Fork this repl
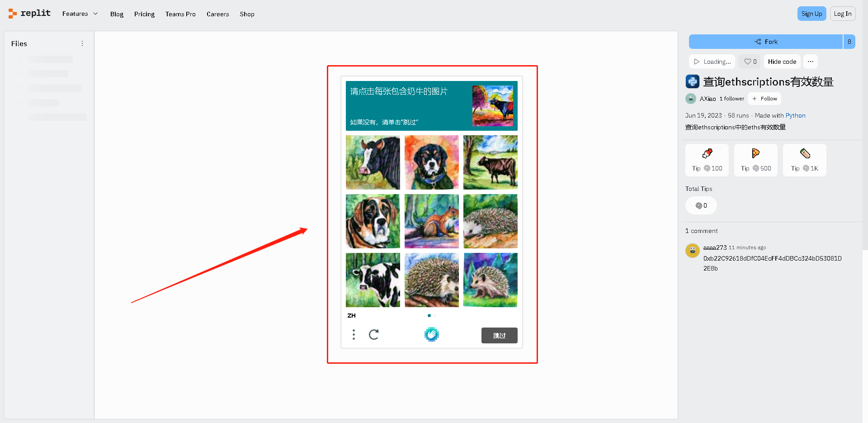Image resolution: width=868 pixels, height=423 pixels. [x=766, y=42]
